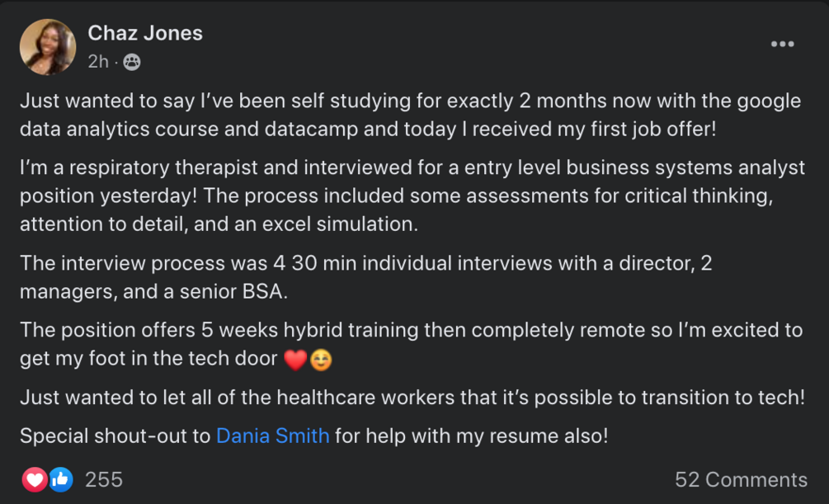Click the 'Special shout-out to' text
This screenshot has height=504, width=829.
[115, 436]
